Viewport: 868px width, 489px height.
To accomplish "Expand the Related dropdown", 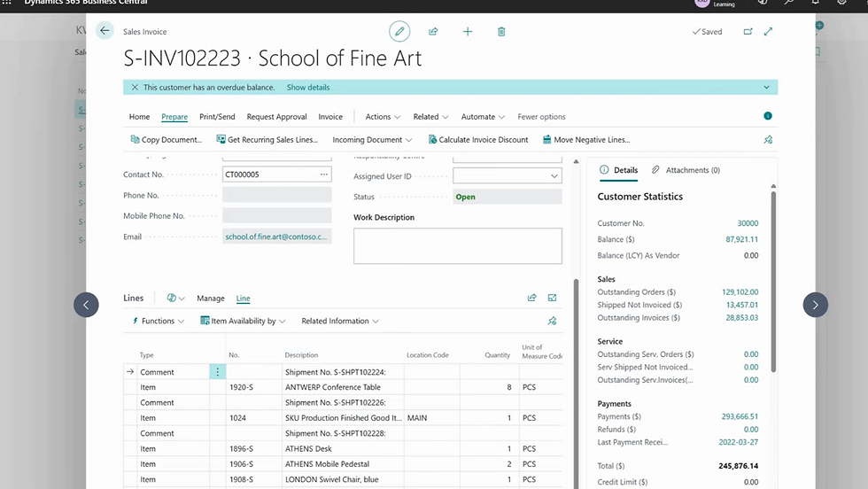I will click(x=430, y=117).
